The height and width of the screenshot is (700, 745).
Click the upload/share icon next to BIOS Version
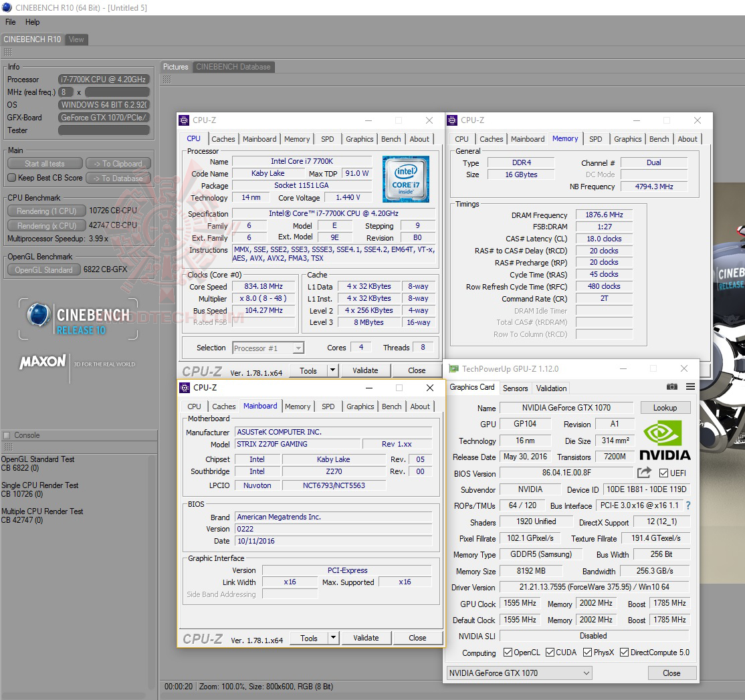click(x=643, y=471)
